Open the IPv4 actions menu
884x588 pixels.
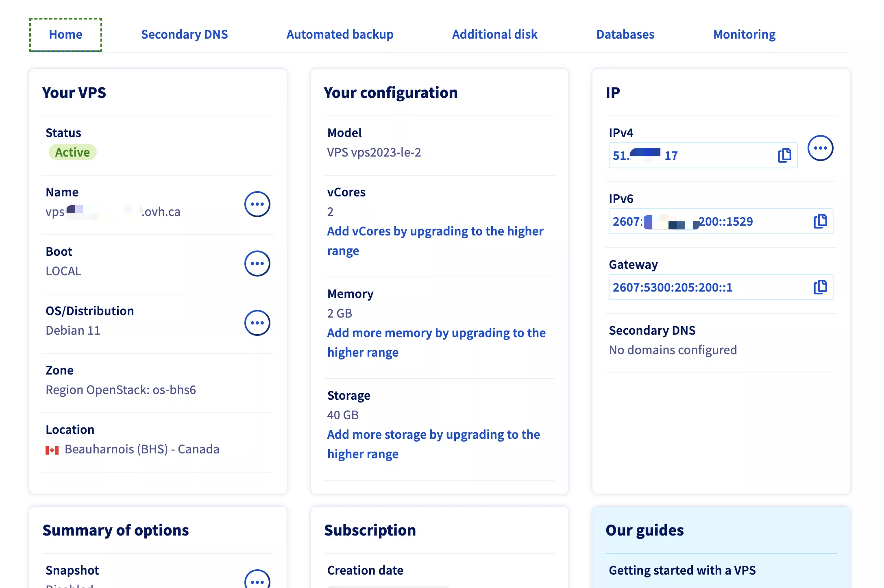click(x=820, y=148)
